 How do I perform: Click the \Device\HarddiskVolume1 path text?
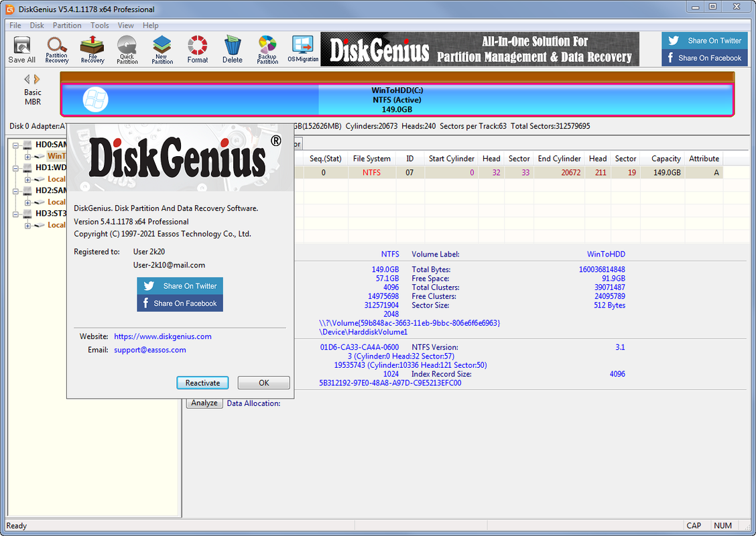[x=363, y=332]
